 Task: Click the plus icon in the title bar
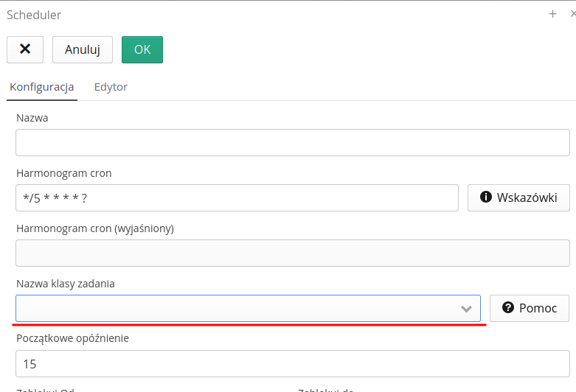552,14
